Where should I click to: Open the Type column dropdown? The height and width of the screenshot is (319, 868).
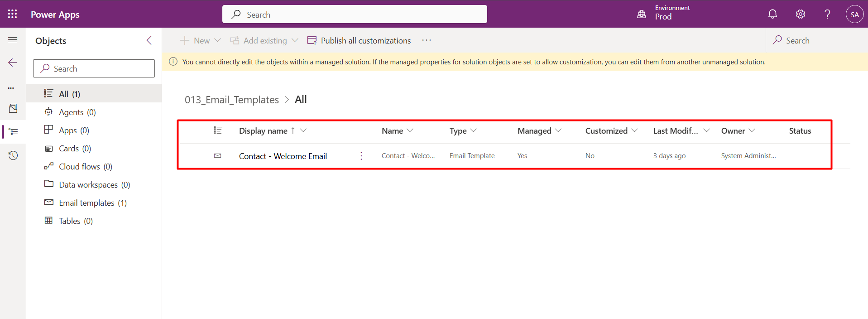click(x=474, y=130)
